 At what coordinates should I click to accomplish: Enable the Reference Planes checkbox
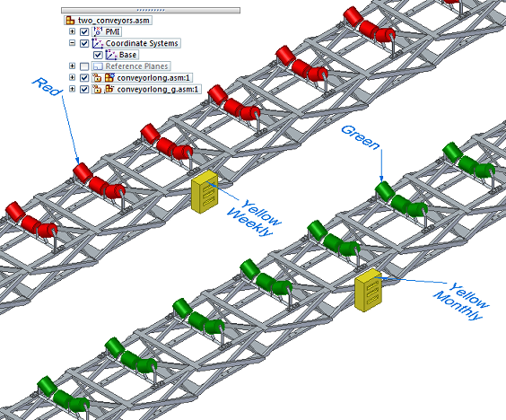point(84,66)
